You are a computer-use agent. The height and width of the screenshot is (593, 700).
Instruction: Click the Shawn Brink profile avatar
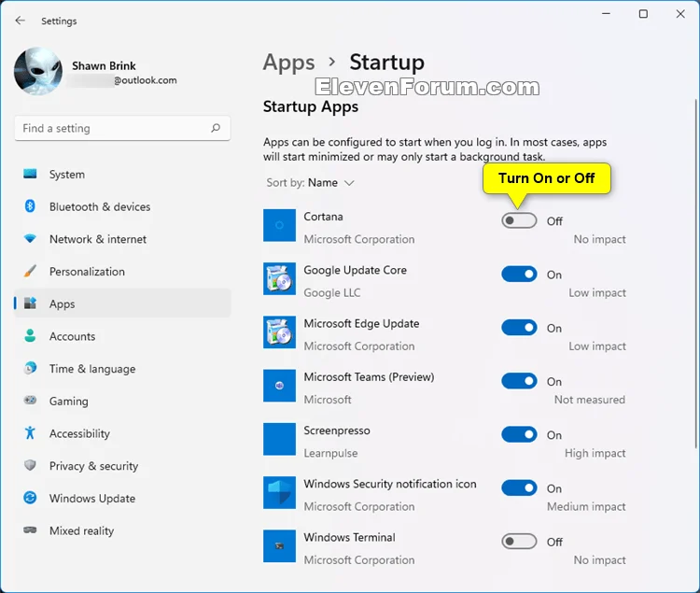[38, 71]
